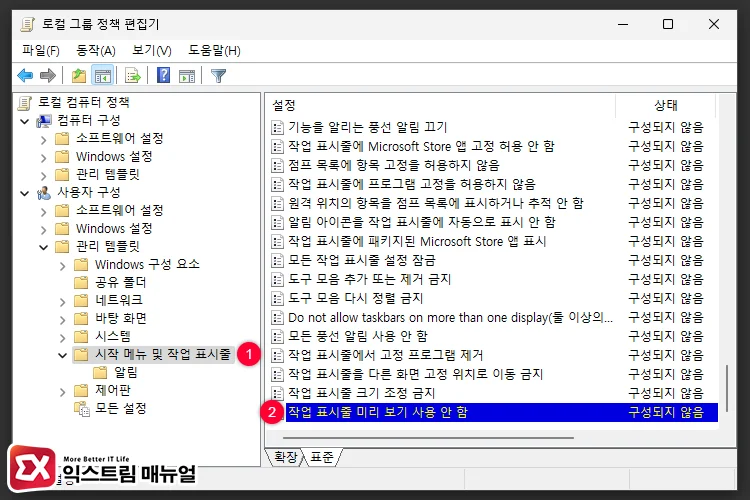This screenshot has height=500, width=750.
Task: Click the Filter funnel icon
Action: tap(218, 76)
